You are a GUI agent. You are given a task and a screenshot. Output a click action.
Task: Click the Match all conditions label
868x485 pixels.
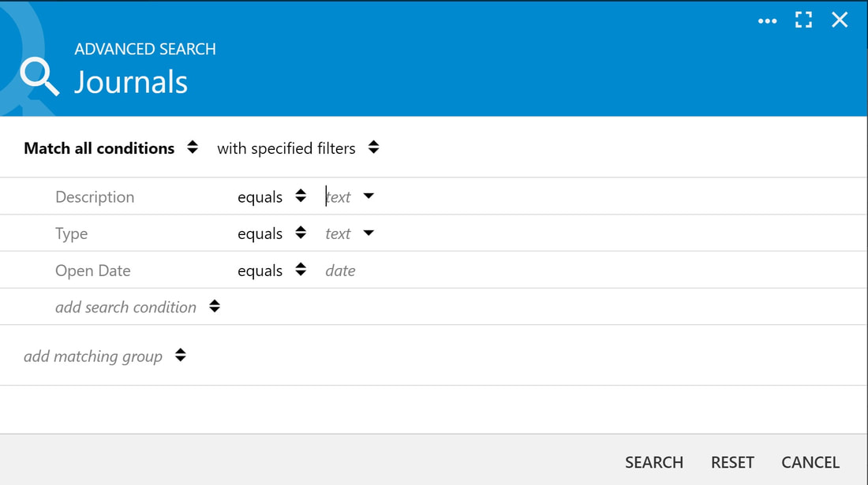coord(99,148)
